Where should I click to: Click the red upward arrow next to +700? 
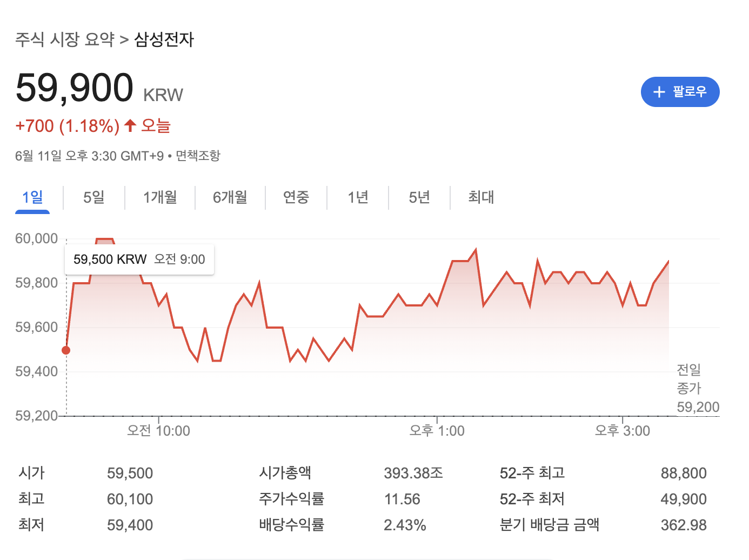[130, 125]
